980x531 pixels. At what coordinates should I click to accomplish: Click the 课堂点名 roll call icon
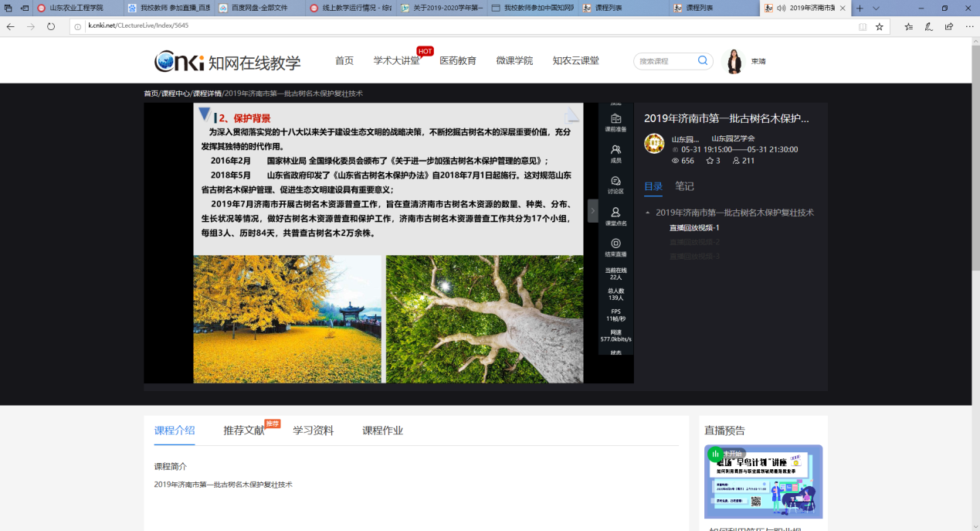(615, 213)
